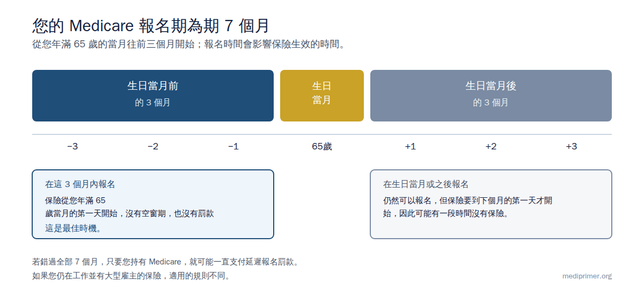644x301 pixels.
Task: Click the line starting with 仍然可以報名
Action: point(467,200)
